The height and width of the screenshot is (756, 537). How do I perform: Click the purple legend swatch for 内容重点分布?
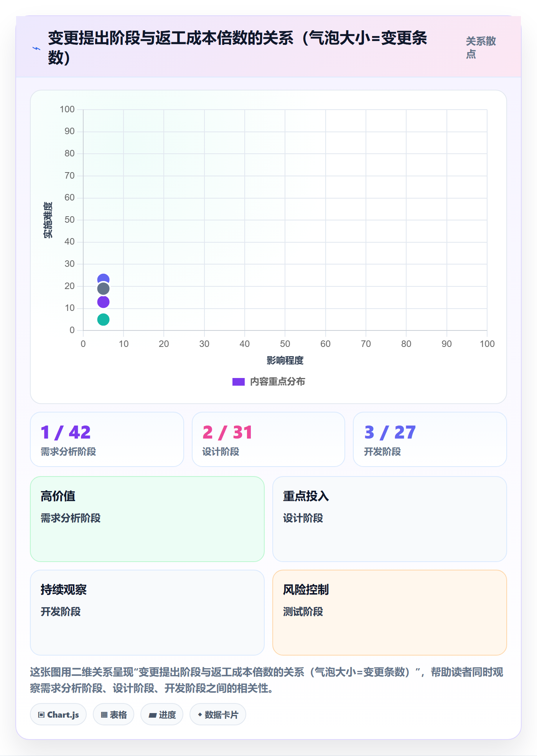[239, 382]
